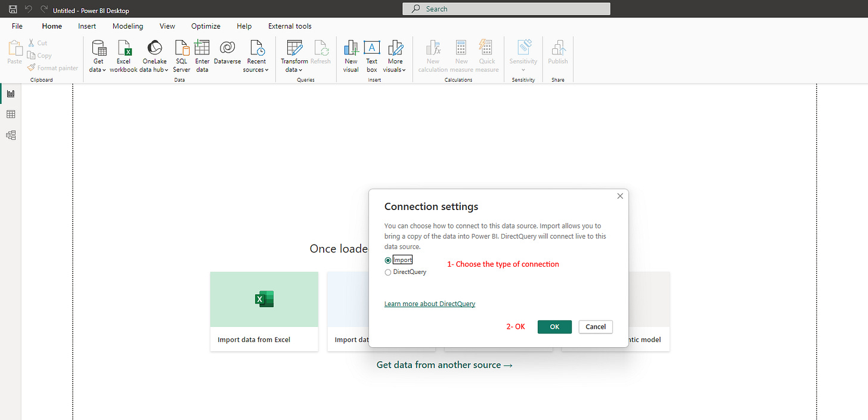Switch to the Insert tab
Screen dimensions: 868x420
(x=87, y=26)
